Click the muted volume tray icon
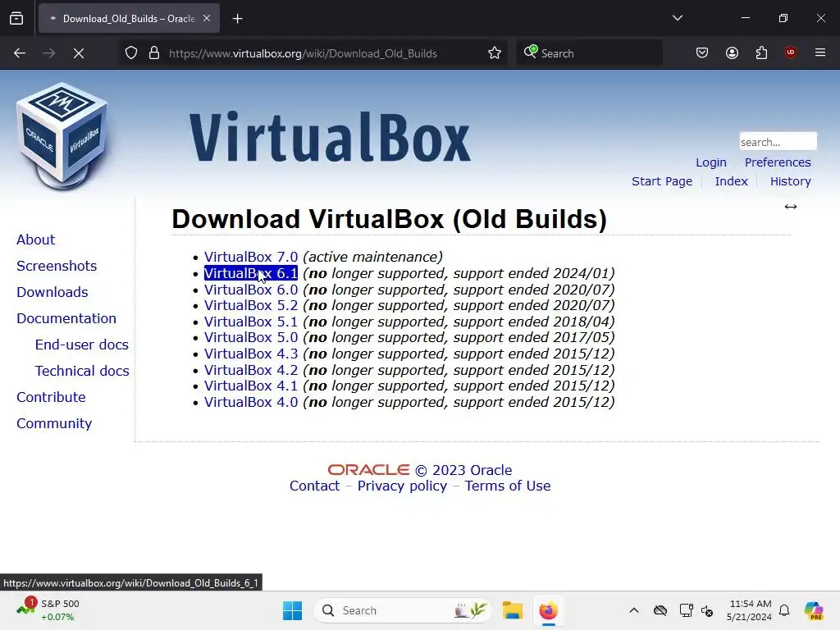 (x=708, y=610)
